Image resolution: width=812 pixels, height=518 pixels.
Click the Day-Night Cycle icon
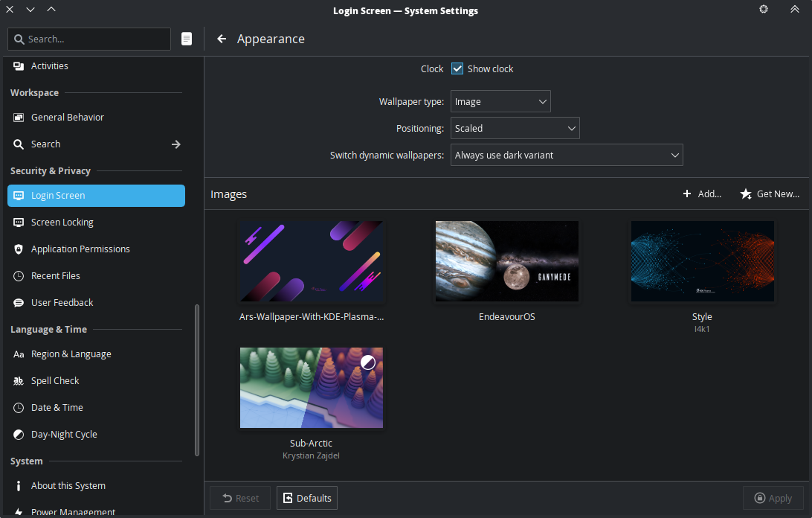19,435
